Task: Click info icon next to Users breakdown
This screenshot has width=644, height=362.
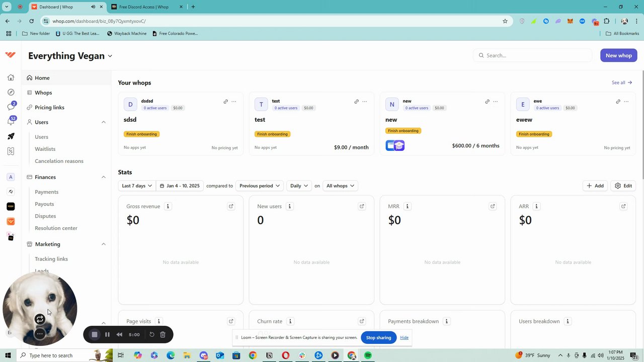Action: click(568, 321)
